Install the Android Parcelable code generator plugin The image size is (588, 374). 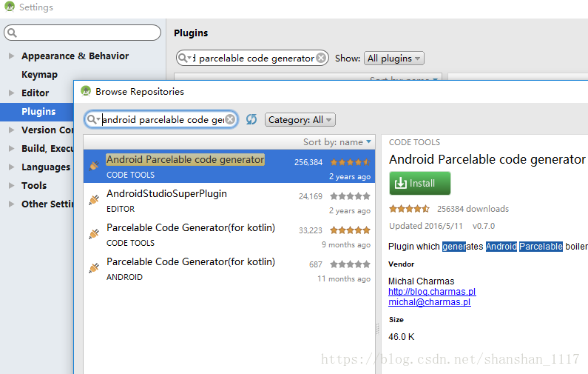pyautogui.click(x=419, y=183)
